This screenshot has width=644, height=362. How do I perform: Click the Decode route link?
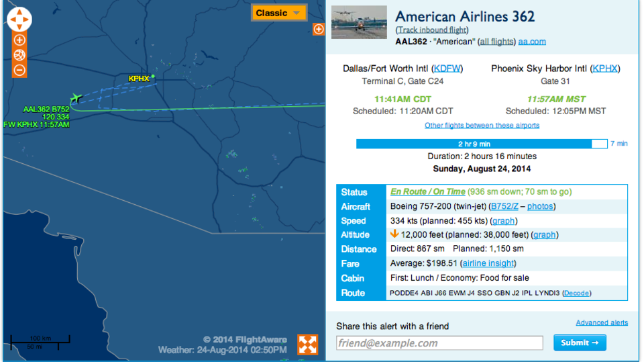coord(576,293)
